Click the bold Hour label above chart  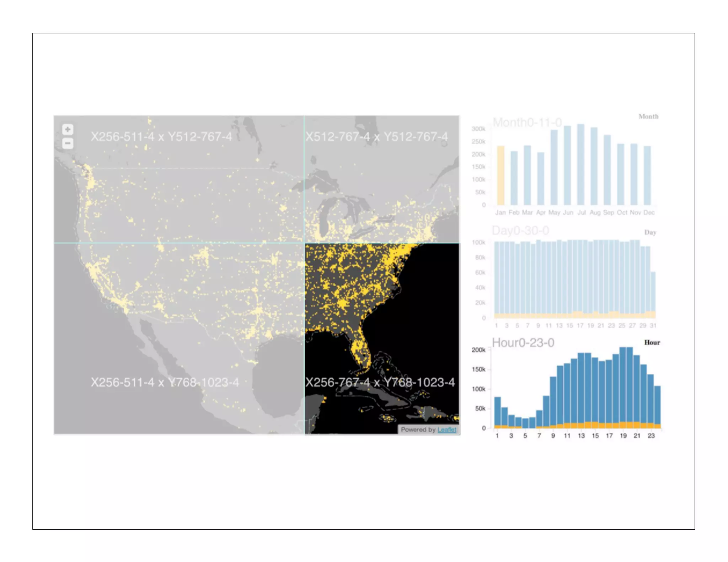pos(652,342)
